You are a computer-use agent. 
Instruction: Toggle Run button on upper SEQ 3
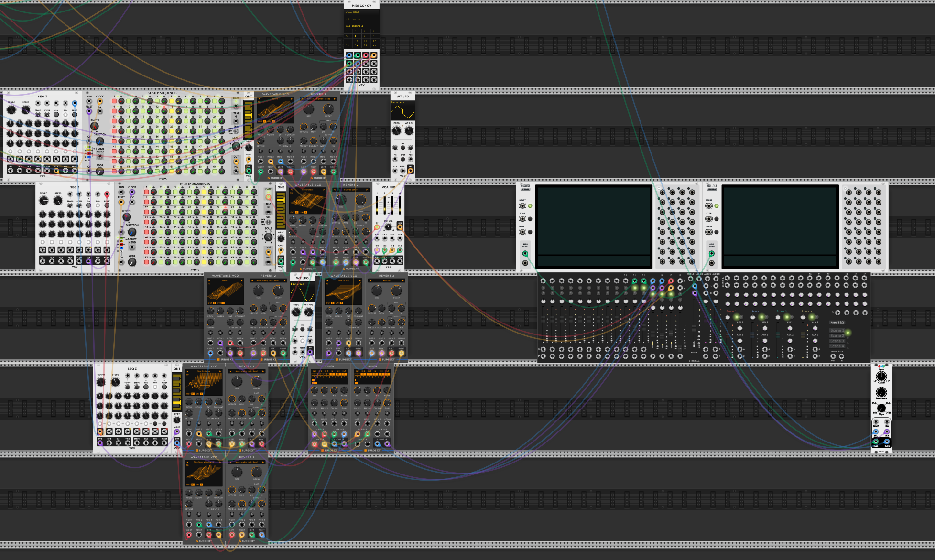pyautogui.click(x=65, y=115)
